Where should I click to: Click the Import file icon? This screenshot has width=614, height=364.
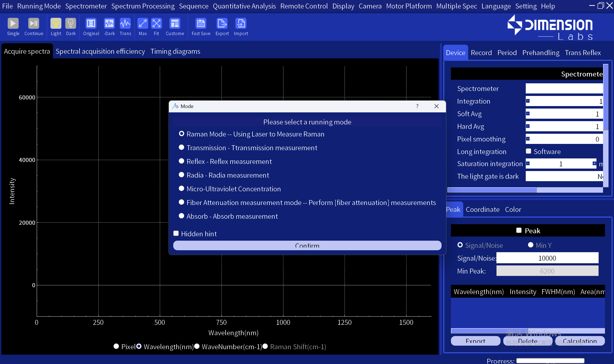point(241,24)
